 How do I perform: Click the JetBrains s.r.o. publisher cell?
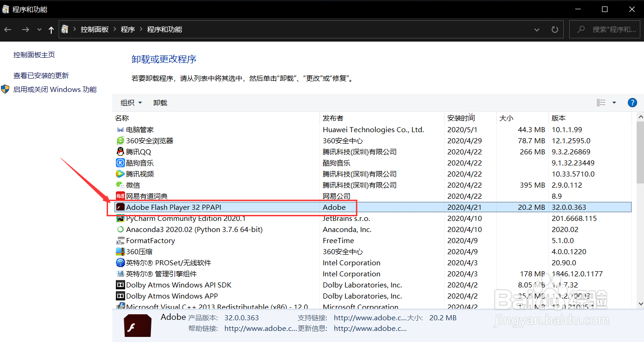coord(346,219)
